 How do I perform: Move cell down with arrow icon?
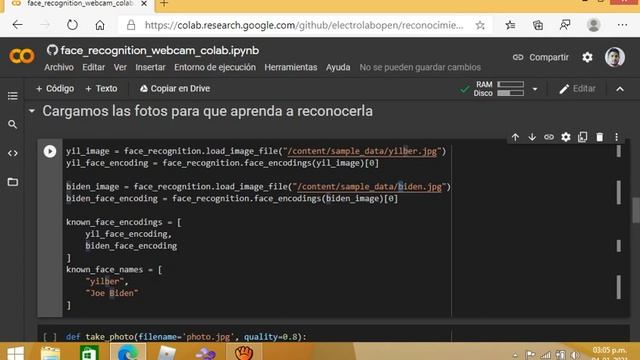pos(532,137)
